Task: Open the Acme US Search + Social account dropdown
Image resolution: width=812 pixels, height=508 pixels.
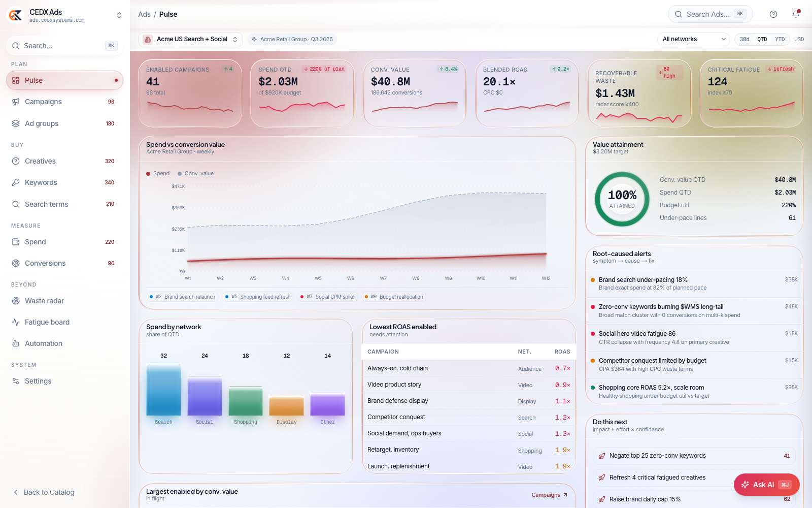Action: click(x=190, y=39)
